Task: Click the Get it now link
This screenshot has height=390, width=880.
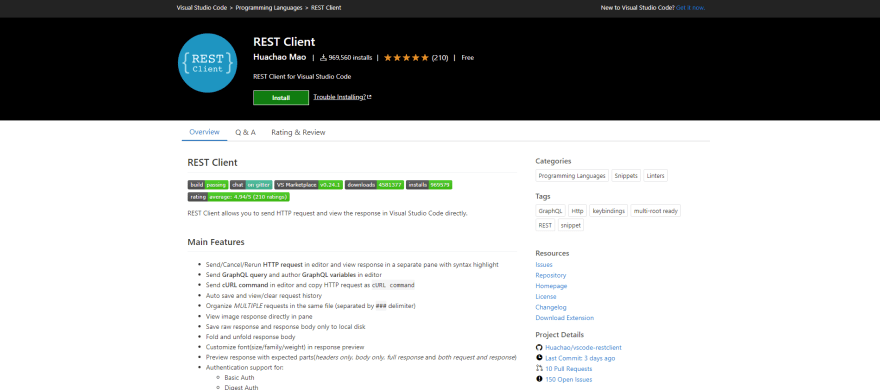Action: 690,8
